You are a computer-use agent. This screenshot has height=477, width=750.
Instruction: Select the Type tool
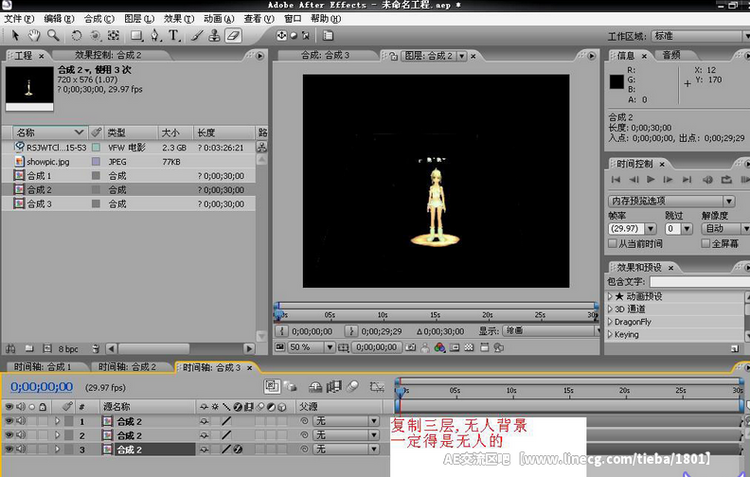coord(174,36)
